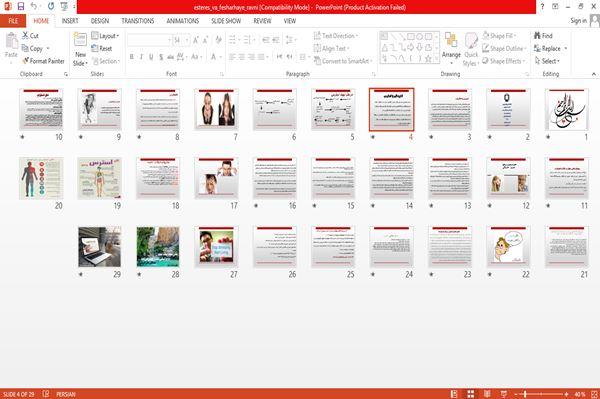Start Slide Show from status bar icon

(x=504, y=394)
